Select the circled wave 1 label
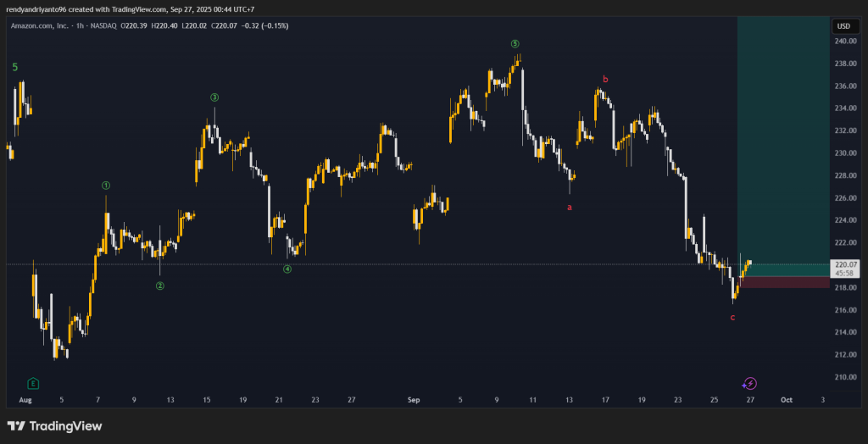 coord(106,185)
